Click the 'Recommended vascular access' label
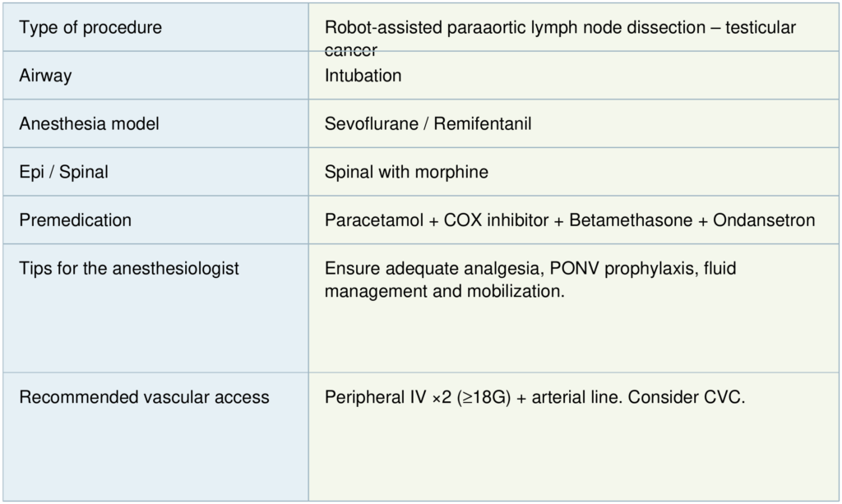The width and height of the screenshot is (842, 504). 144,397
